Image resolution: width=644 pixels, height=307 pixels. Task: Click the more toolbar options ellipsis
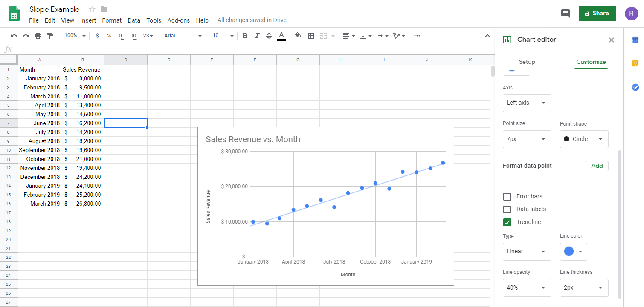(x=417, y=36)
